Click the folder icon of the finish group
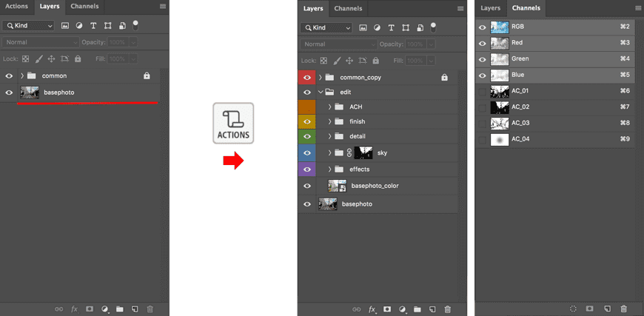The width and height of the screenshot is (644, 316). pyautogui.click(x=339, y=121)
